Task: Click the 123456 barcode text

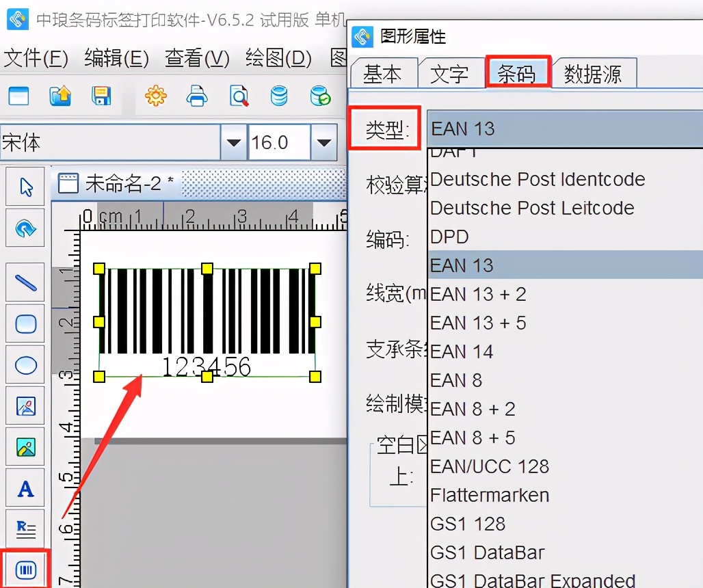Action: point(207,367)
